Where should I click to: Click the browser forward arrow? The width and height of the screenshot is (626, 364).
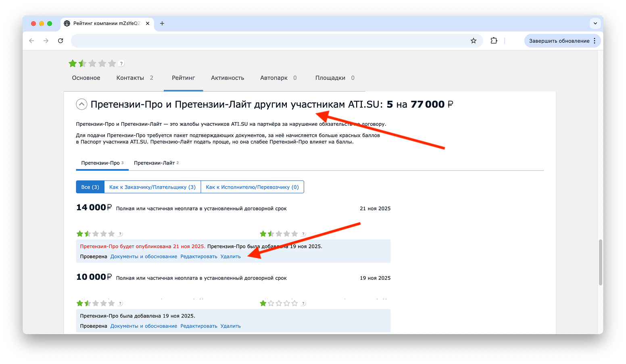46,41
